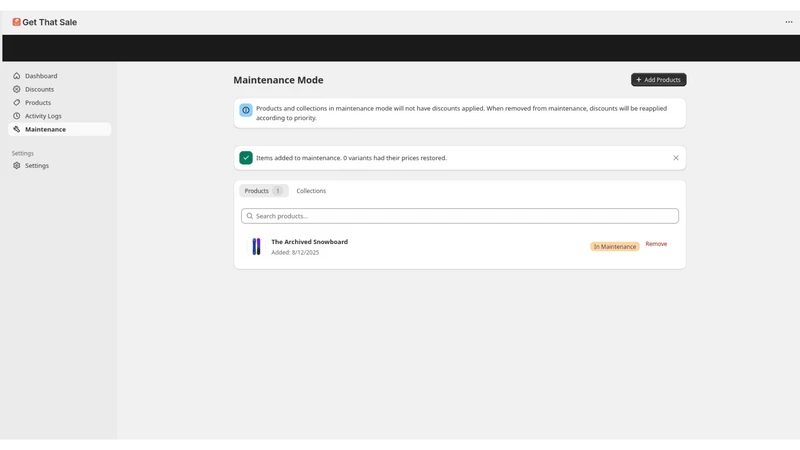Screen dimensions: 800x450
Task: Click the Added: 8/12/2025 date text
Action: pyautogui.click(x=295, y=253)
